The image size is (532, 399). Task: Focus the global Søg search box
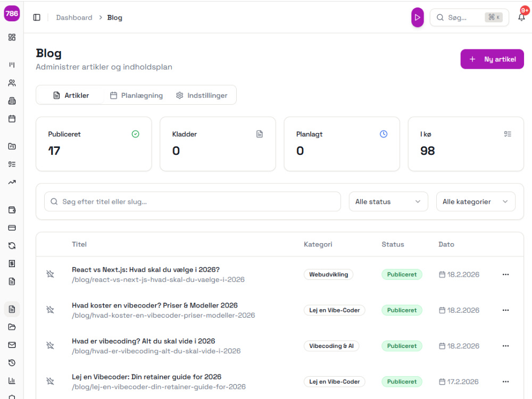[469, 18]
